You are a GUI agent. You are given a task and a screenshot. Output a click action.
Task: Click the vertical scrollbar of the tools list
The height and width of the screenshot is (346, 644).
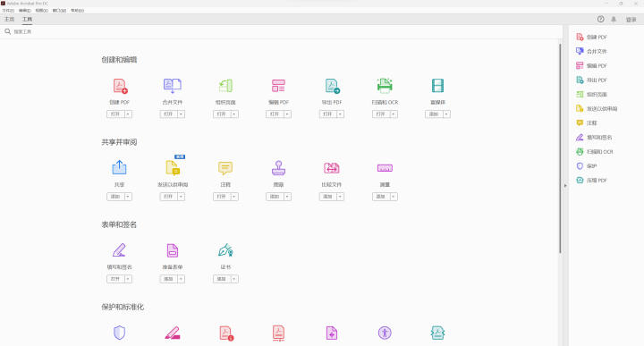pos(560,148)
